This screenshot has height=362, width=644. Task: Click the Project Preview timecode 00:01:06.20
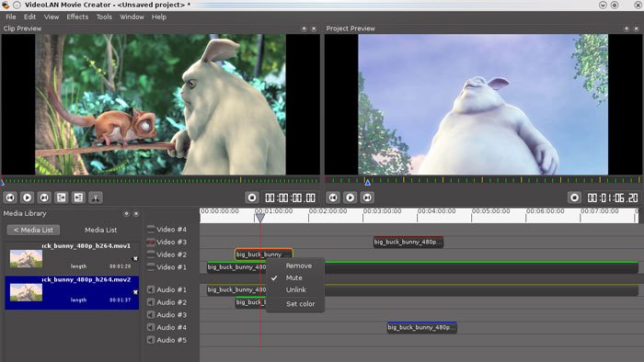[613, 198]
